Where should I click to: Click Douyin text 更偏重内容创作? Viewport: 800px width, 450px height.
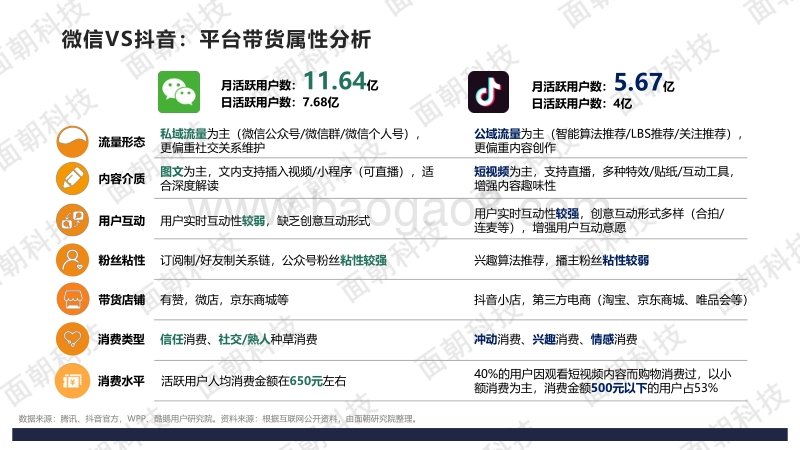[515, 148]
